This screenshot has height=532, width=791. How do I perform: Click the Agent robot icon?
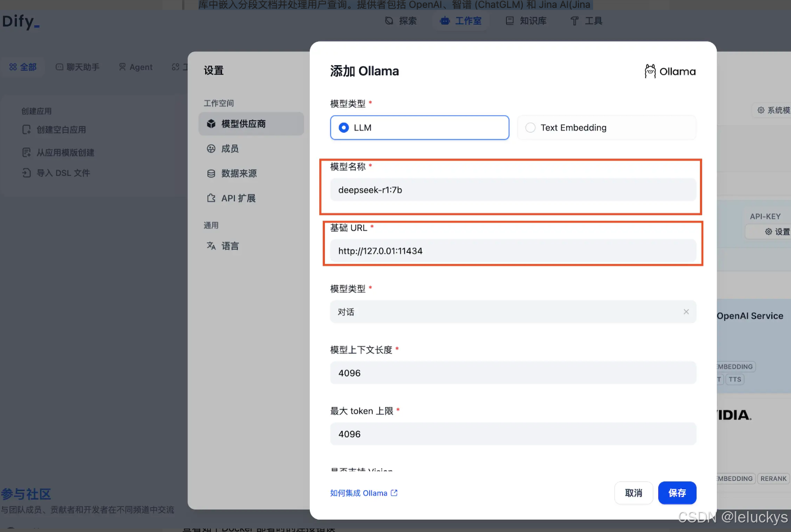tap(123, 67)
